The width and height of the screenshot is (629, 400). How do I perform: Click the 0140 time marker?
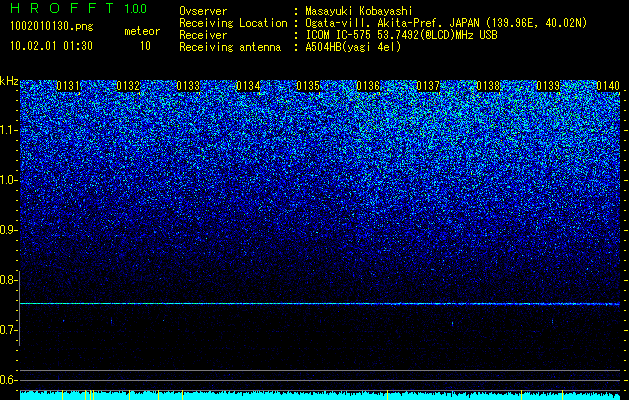coord(608,86)
